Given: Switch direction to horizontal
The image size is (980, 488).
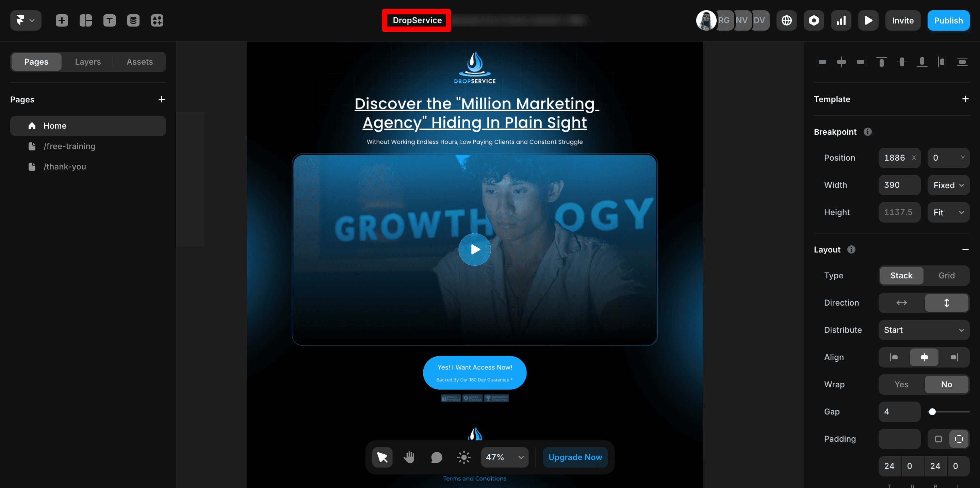Looking at the screenshot, I should 901,303.
